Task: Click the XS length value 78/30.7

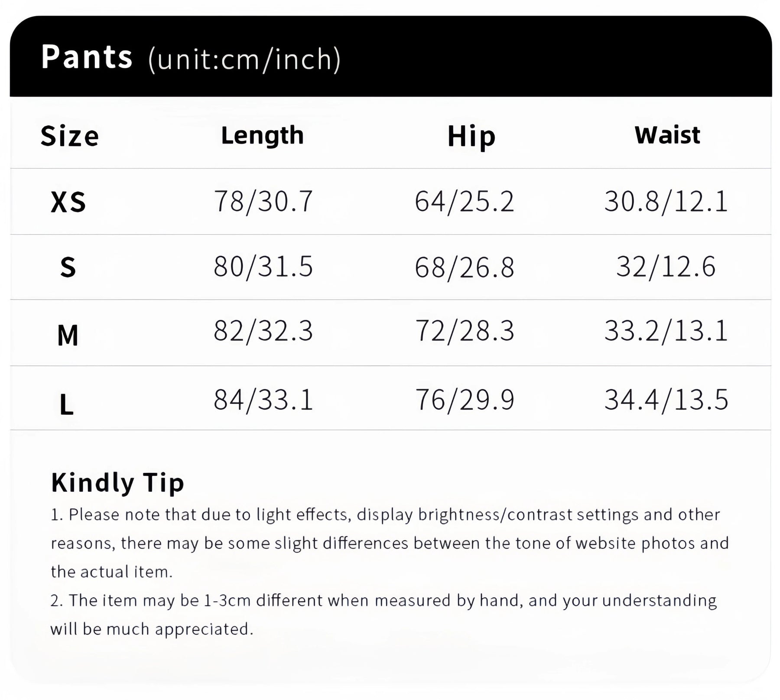Action: click(x=263, y=202)
